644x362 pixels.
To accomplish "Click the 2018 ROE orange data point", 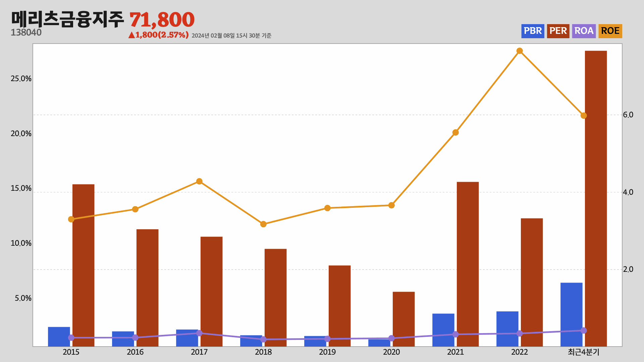I will (263, 224).
